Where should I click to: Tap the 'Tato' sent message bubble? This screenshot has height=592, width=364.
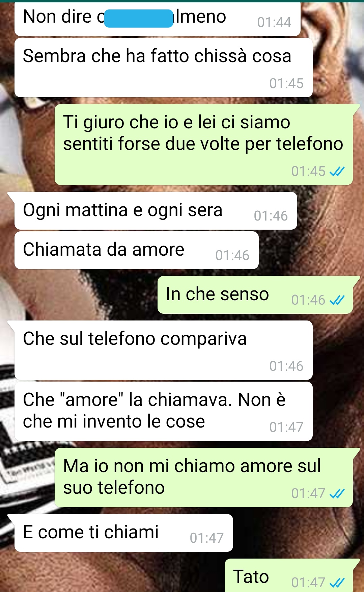tap(289, 575)
